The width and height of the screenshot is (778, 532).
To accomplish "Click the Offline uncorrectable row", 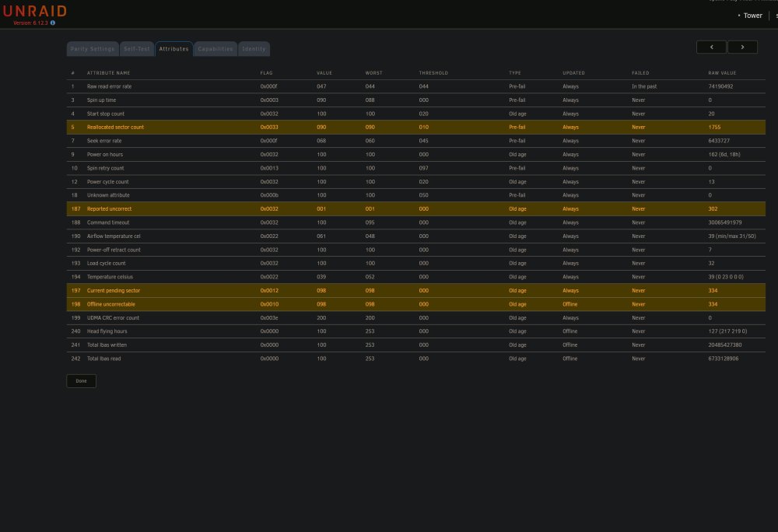I will pos(415,304).
